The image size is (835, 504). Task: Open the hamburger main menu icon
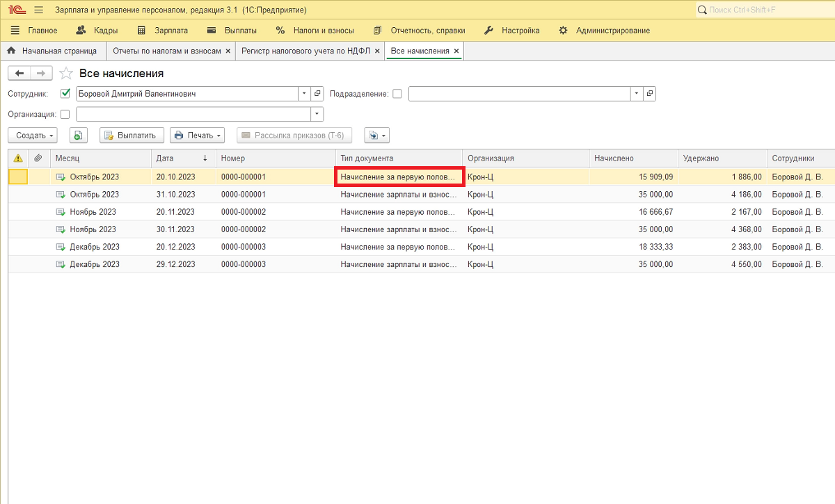click(x=38, y=10)
